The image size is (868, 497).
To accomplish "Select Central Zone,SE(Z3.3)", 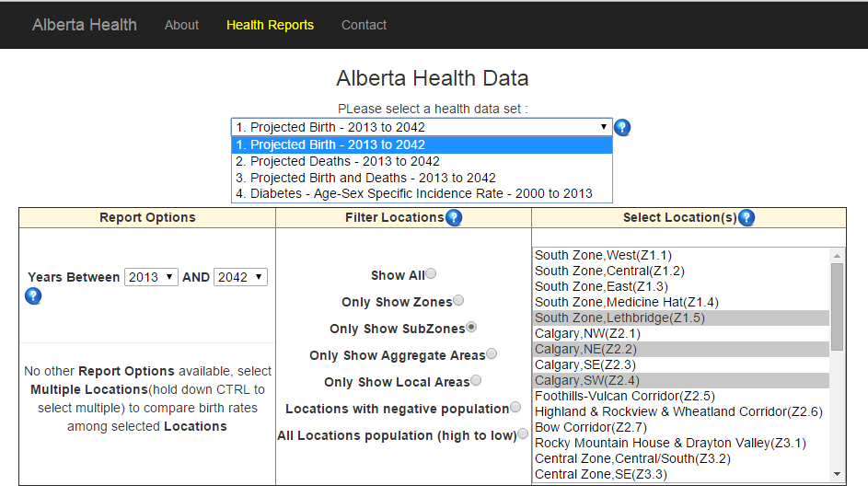I will click(x=681, y=474).
